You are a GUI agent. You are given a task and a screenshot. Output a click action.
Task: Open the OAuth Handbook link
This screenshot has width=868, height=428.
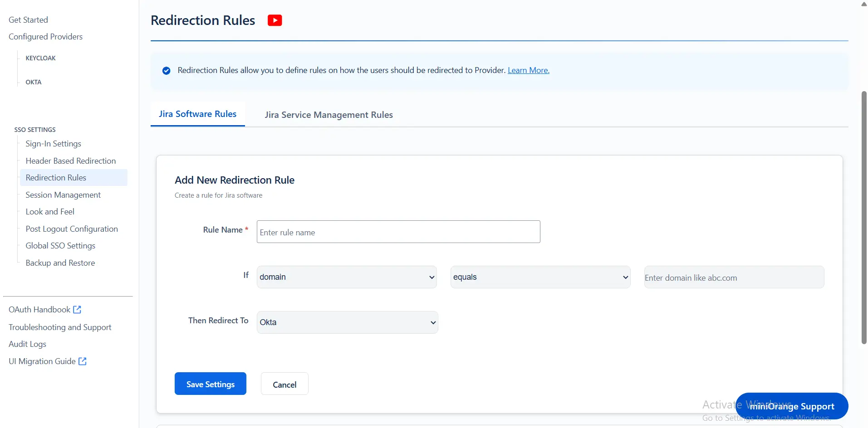point(39,310)
